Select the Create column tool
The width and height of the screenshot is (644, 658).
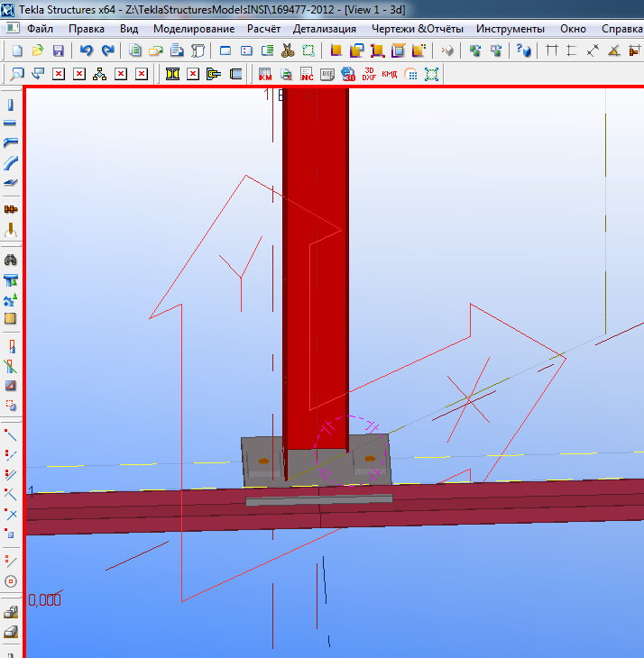tap(11, 105)
